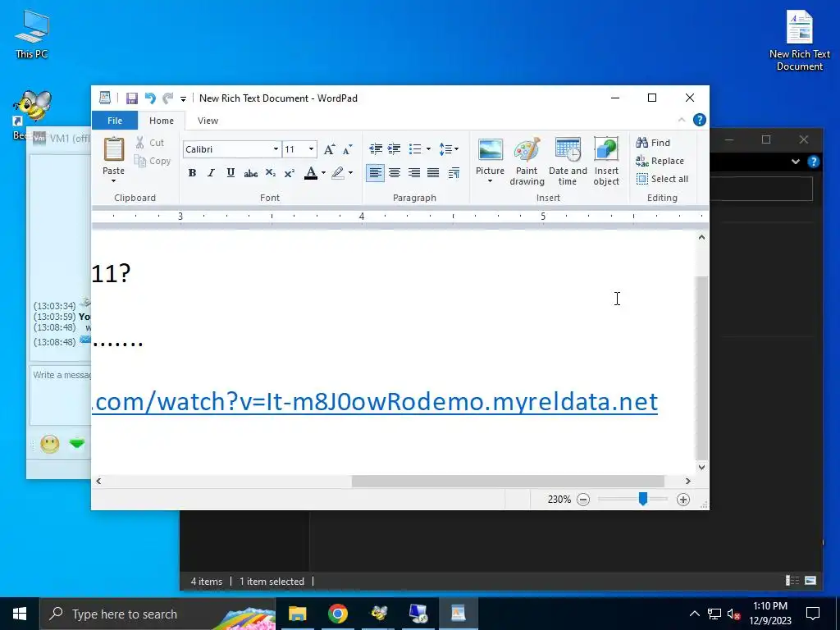The width and height of the screenshot is (840, 630).
Task: Select Align text left
Action: tap(375, 172)
